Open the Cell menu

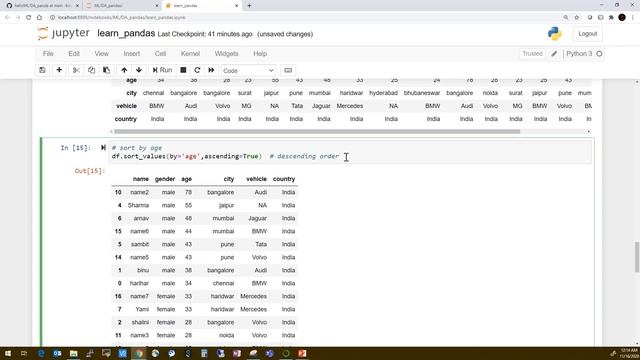point(160,54)
